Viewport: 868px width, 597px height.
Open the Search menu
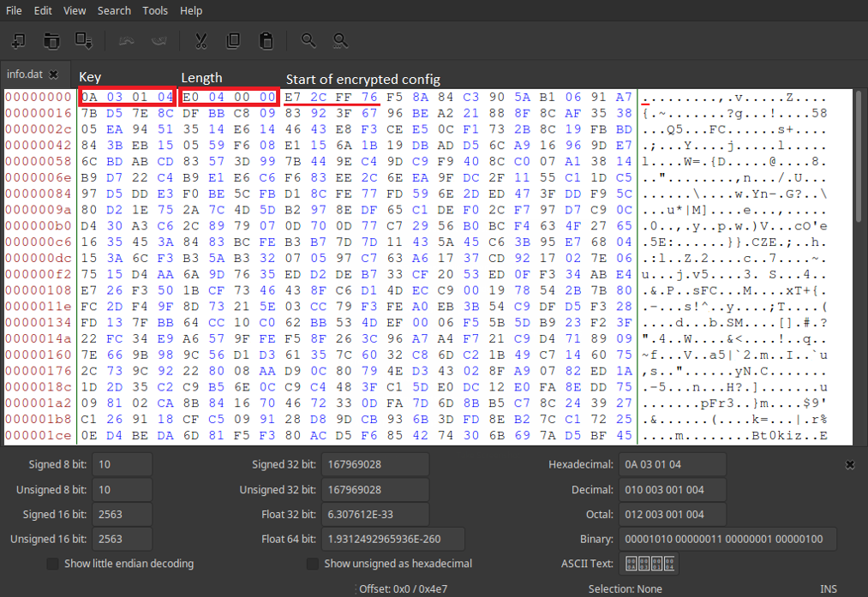[x=114, y=10]
